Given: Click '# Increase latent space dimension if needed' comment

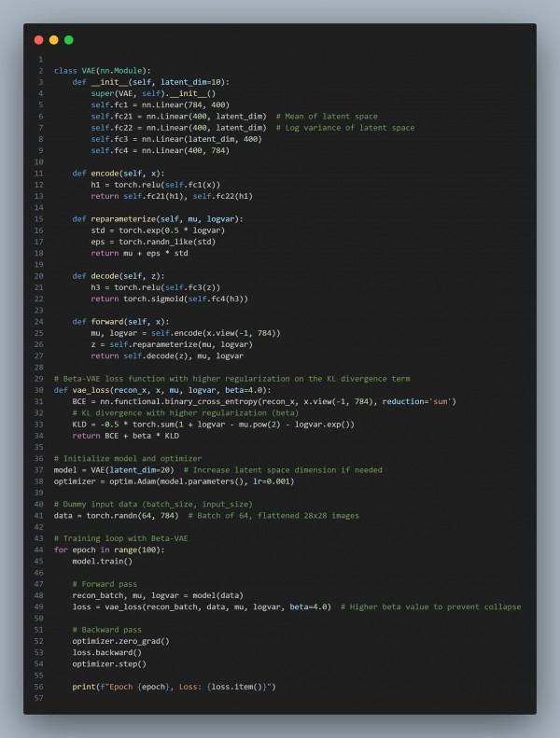Looking at the screenshot, I should 283,470.
